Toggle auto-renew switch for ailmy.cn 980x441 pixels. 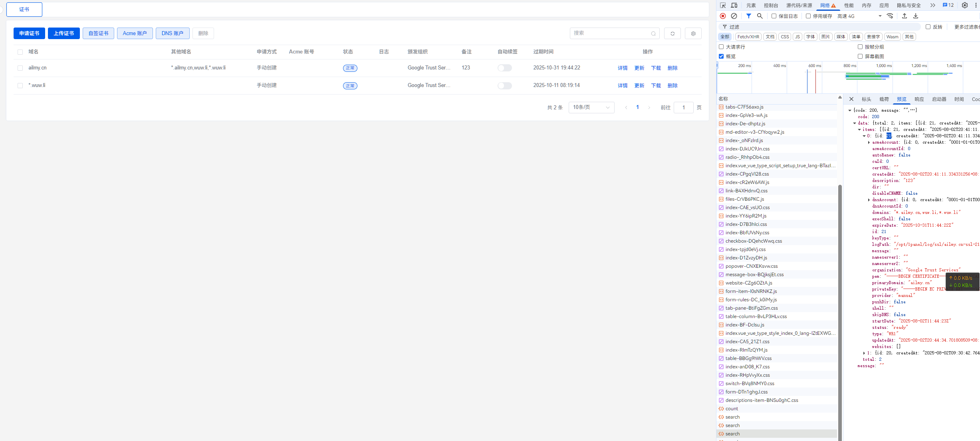[505, 68]
